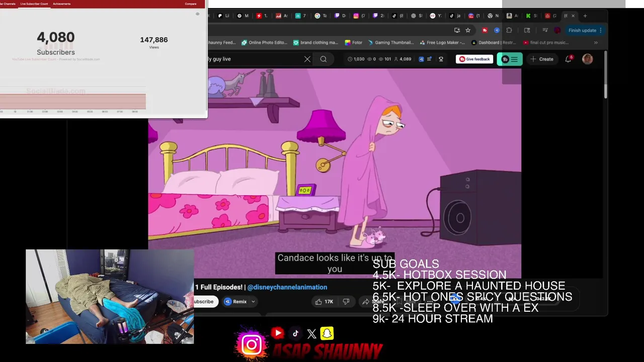Open the Gaming Thumbnail bookmark
This screenshot has height=362, width=644.
(x=390, y=43)
